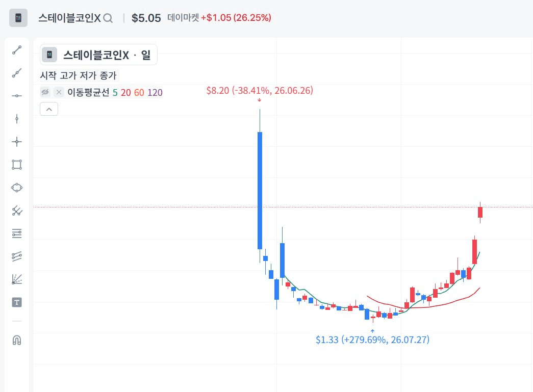Image resolution: width=533 pixels, height=392 pixels.
Task: Select the 120-day moving average value
Action: (x=155, y=92)
